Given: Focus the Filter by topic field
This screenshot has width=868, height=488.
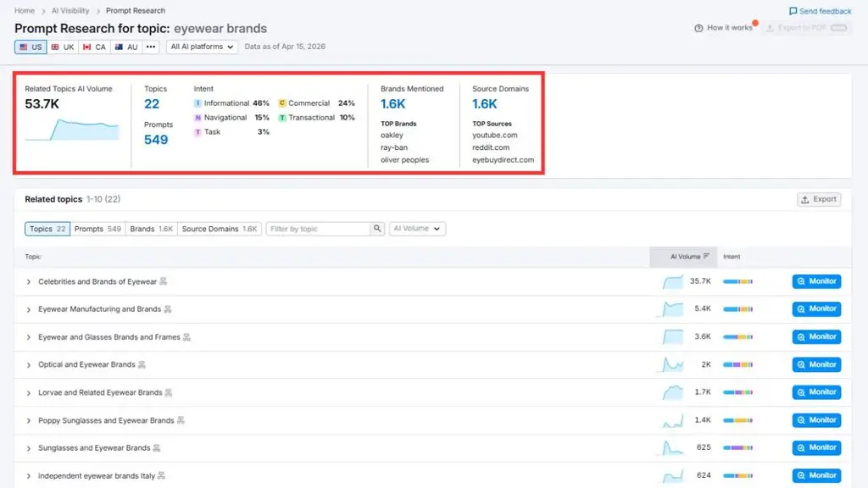Looking at the screenshot, I should point(319,229).
